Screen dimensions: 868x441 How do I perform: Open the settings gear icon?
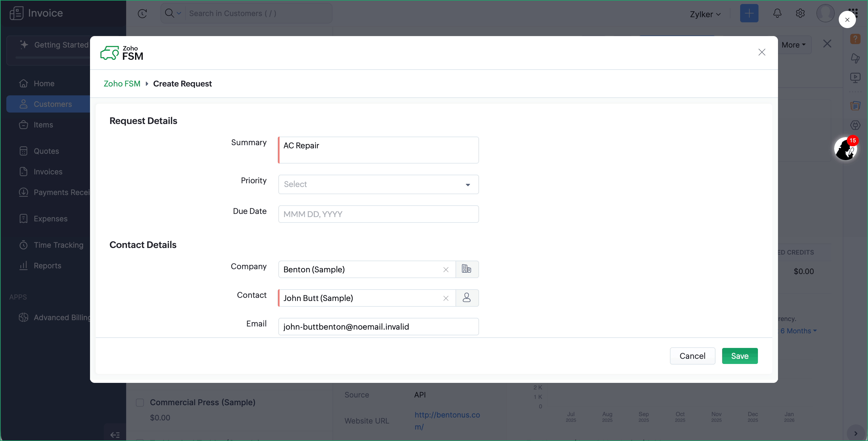[x=800, y=13]
